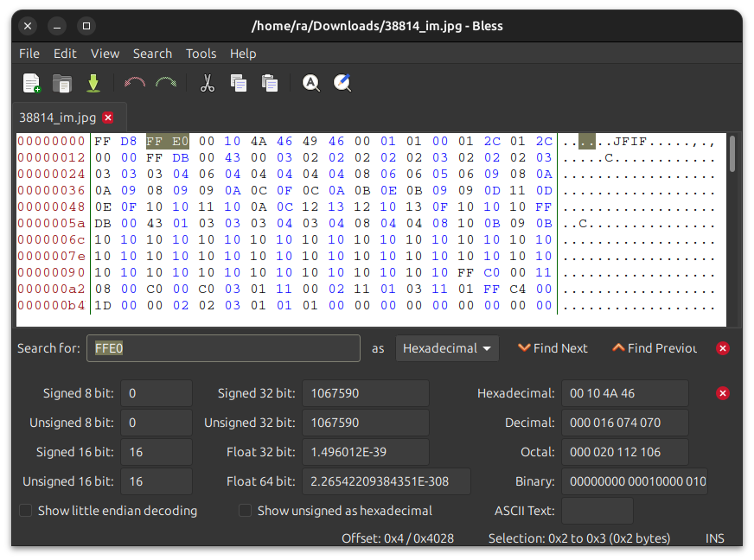Image resolution: width=754 pixels, height=560 pixels.
Task: Click offset label 00000000
Action: (52, 142)
